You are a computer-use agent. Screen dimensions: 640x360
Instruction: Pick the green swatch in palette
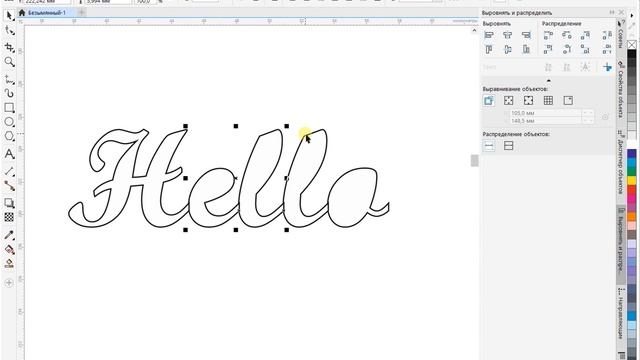[632, 171]
